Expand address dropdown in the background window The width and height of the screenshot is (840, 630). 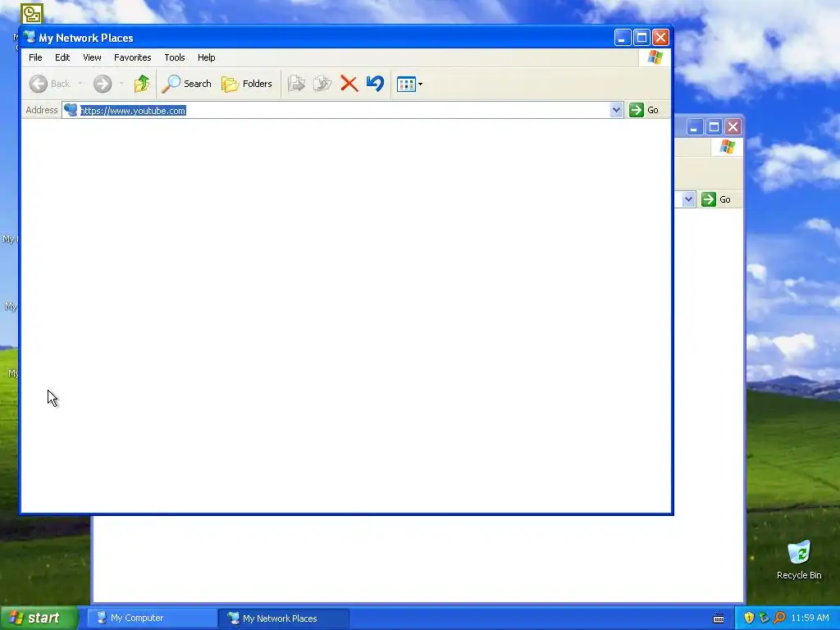[x=688, y=199]
